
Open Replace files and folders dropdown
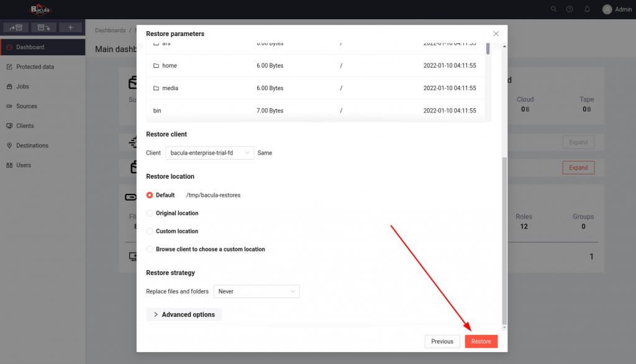pos(257,291)
